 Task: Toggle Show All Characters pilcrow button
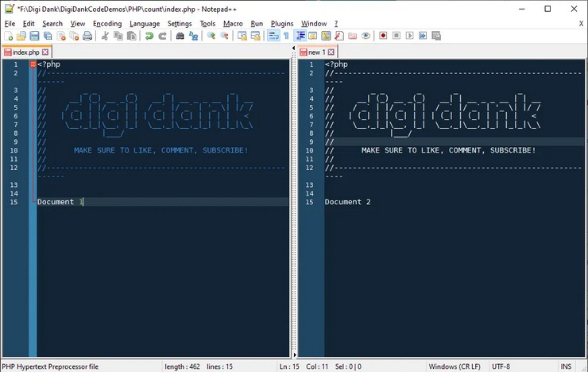click(286, 36)
